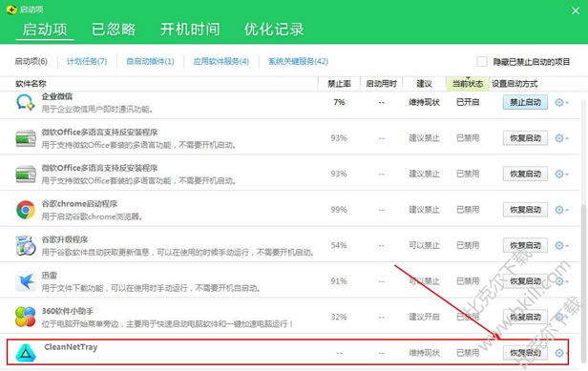Select the 自启动插件(1) sub-tab

click(x=150, y=61)
